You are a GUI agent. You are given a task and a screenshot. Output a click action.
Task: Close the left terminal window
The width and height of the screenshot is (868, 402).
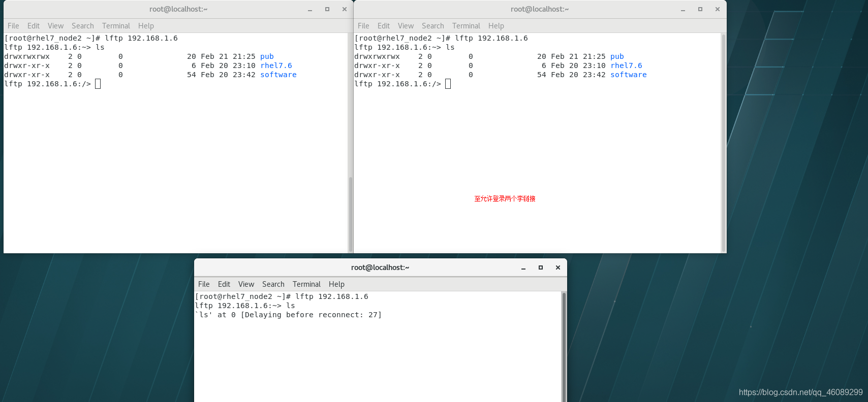(345, 9)
